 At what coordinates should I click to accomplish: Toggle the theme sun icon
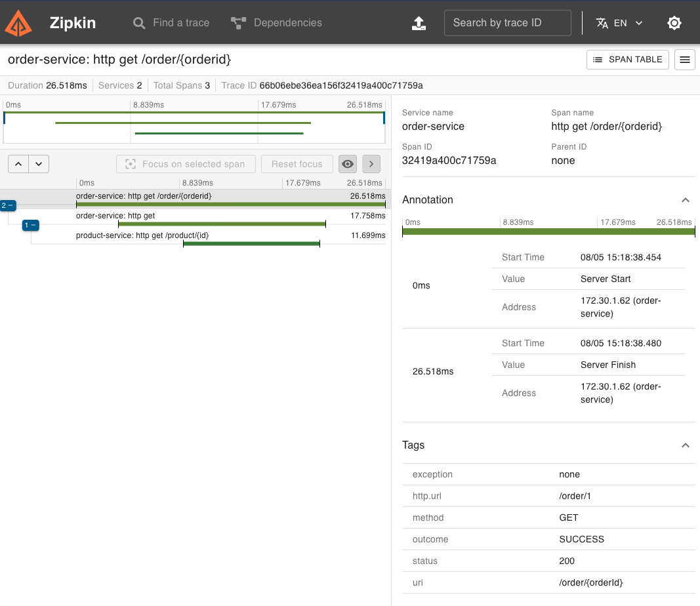[674, 23]
